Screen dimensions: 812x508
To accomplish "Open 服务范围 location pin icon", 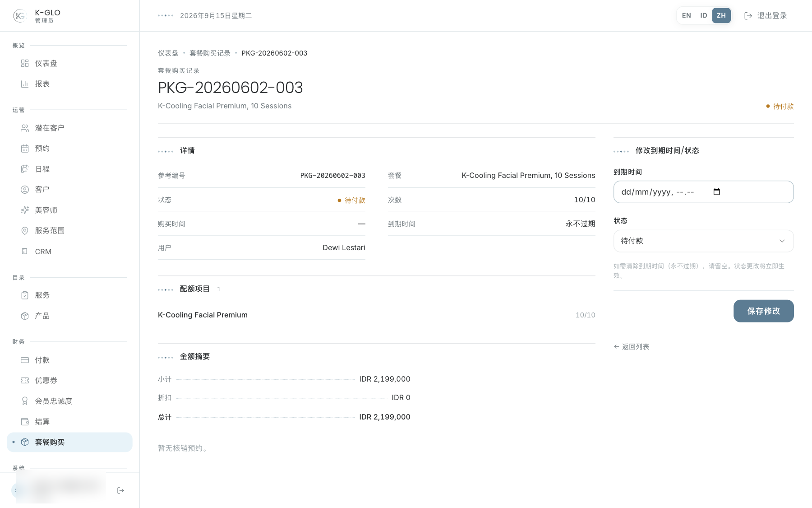I will 25,231.
